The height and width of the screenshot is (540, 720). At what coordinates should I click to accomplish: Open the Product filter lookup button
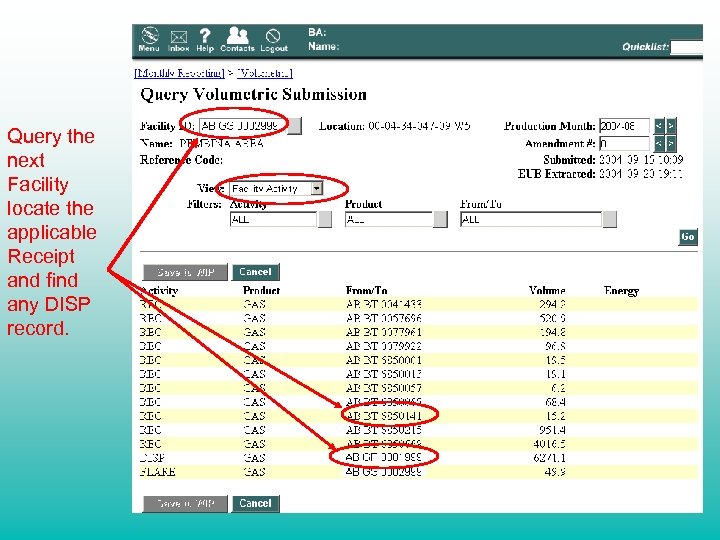440,219
